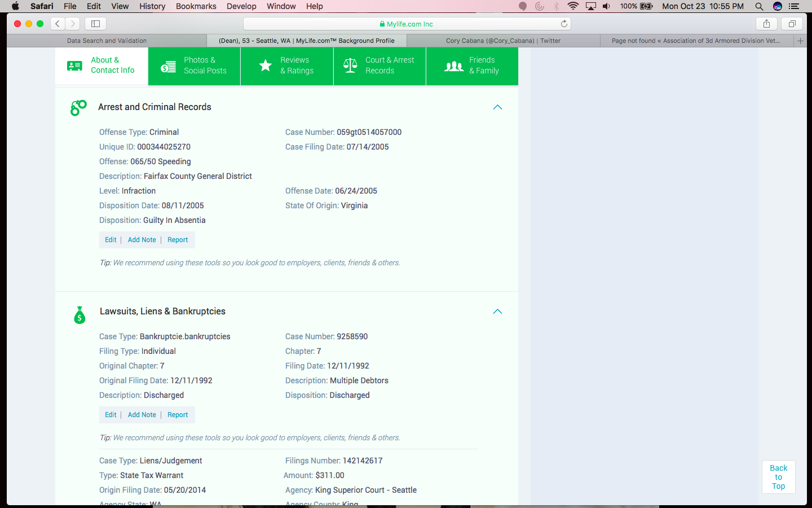Click the Safari back arrow button

tap(58, 24)
